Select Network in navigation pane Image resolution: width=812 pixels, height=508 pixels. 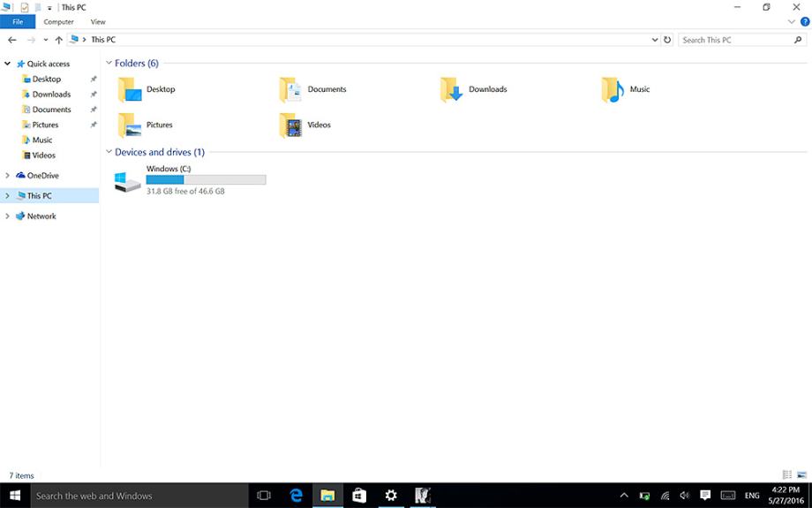(41, 216)
